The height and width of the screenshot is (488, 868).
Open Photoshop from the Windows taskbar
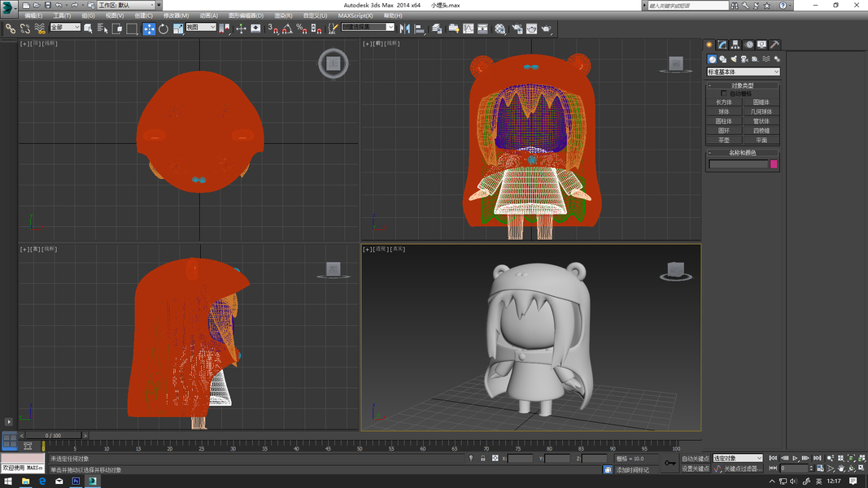76,481
